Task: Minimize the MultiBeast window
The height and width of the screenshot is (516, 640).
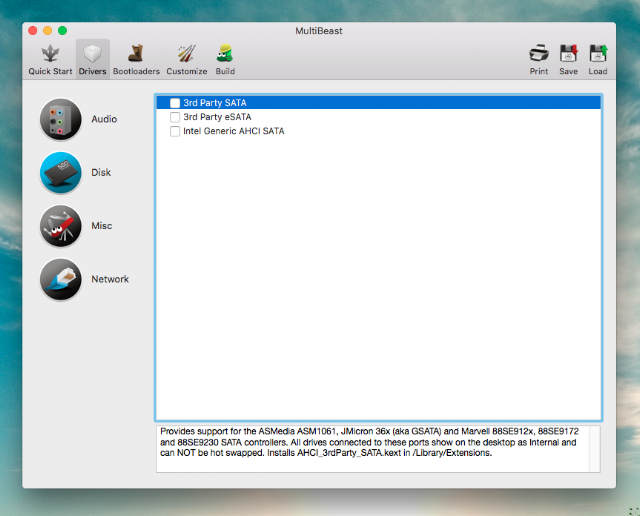Action: pyautogui.click(x=47, y=31)
